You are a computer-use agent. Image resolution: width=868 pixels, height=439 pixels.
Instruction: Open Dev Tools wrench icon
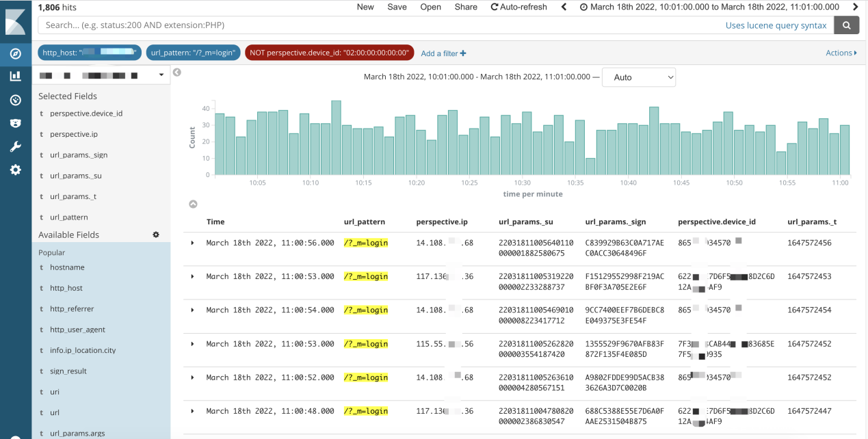click(x=15, y=146)
